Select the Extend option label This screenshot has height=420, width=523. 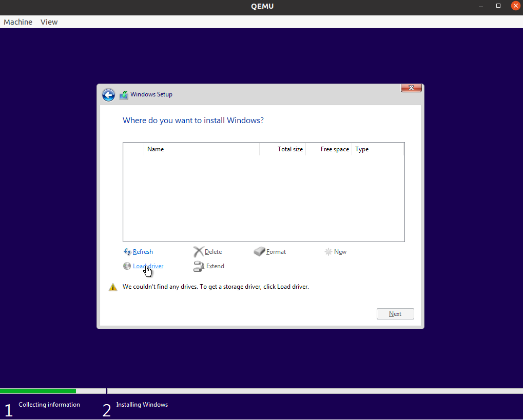pos(215,266)
